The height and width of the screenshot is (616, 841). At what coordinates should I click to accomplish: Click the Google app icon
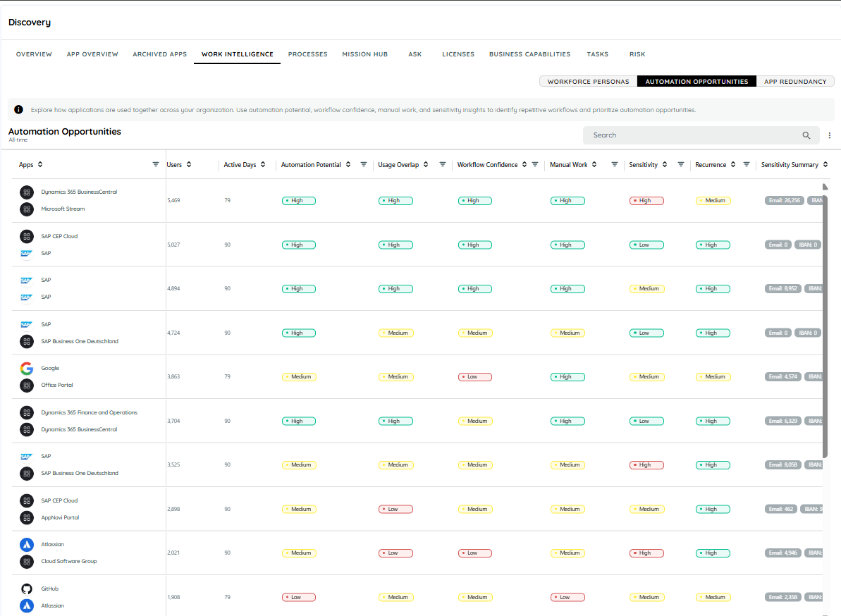(26, 369)
